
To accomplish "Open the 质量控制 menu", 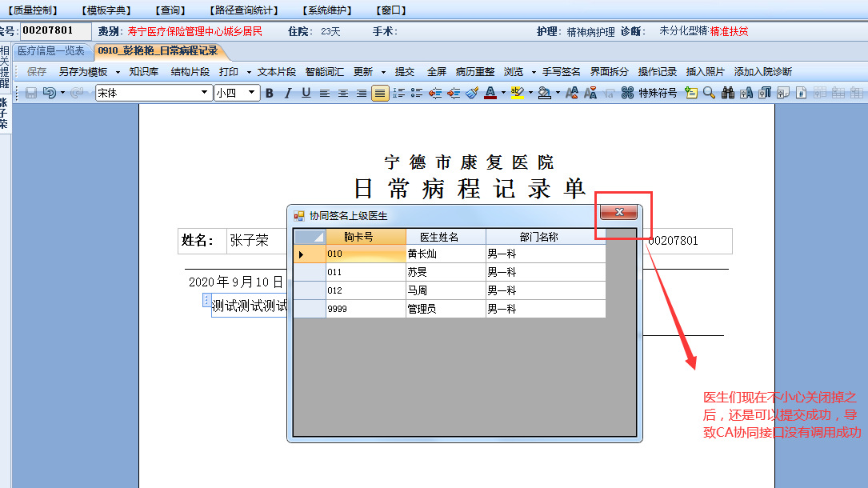I will point(33,10).
